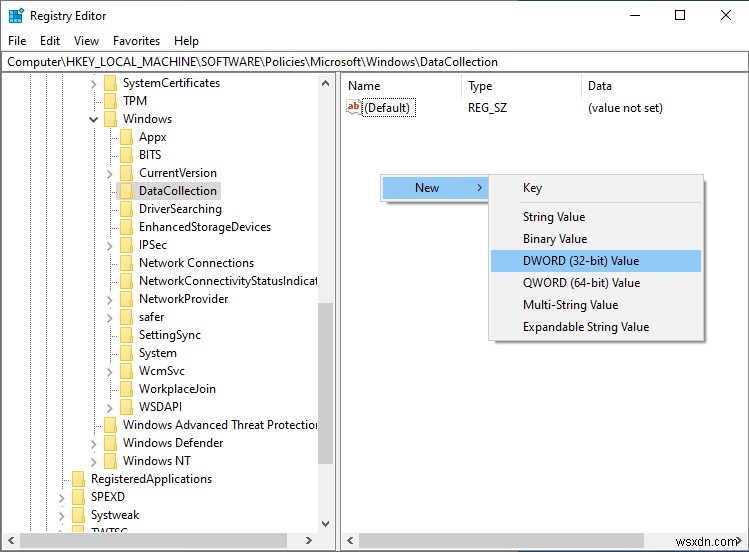The image size is (749, 552).
Task: Expand the WSDAPI key
Action: pyautogui.click(x=110, y=408)
